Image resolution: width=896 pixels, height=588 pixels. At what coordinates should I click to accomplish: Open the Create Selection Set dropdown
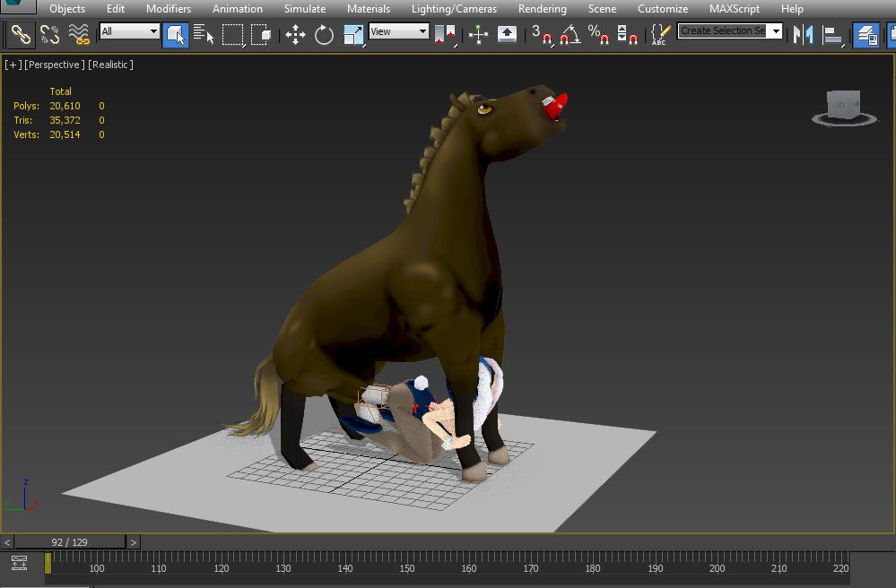[x=776, y=31]
